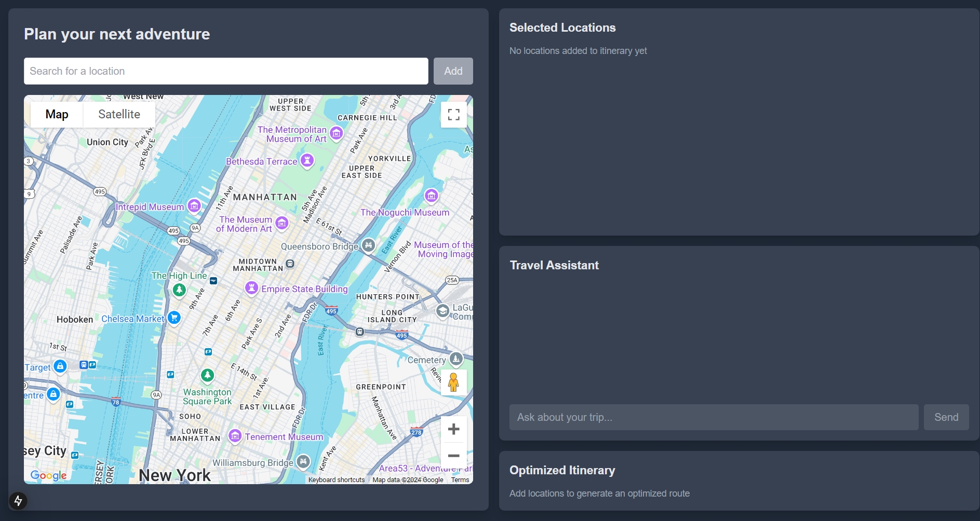Screen dimensions: 980x521
Task: Click the LOWER MANHATTAN label
Action: 195,435
